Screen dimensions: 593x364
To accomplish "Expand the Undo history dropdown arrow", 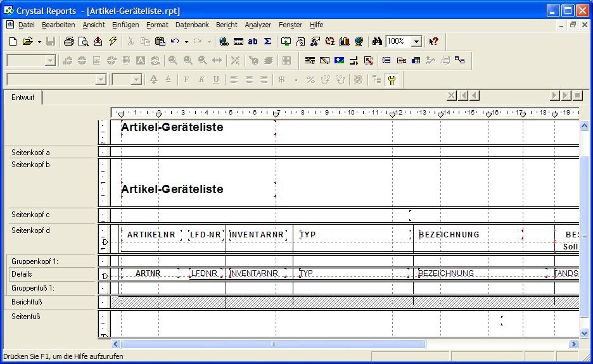I will pos(186,42).
